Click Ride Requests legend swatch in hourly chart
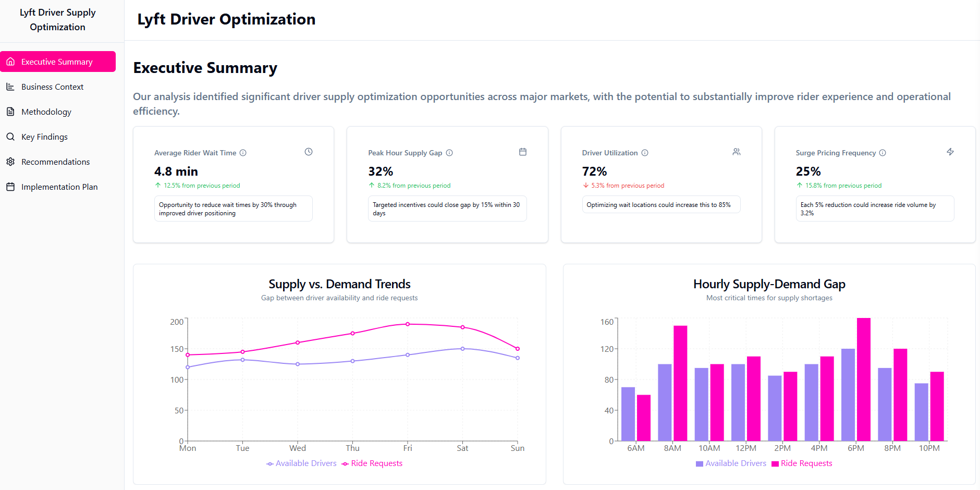Screen dimensions: 980x490 [x=775, y=464]
